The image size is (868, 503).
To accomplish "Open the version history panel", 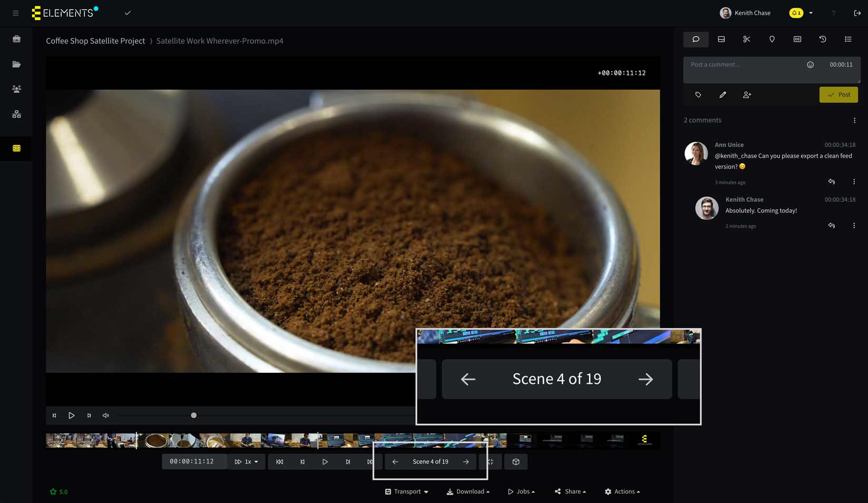I will 822,39.
